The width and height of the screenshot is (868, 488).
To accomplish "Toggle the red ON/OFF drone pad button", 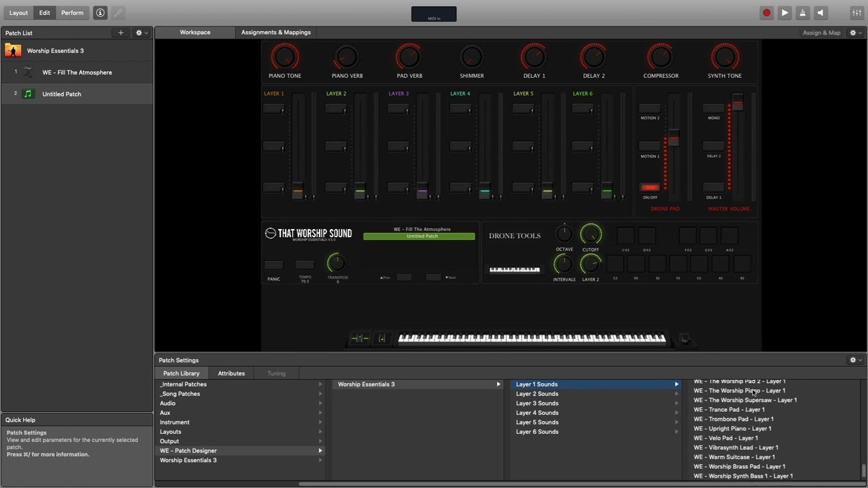I will pyautogui.click(x=650, y=187).
